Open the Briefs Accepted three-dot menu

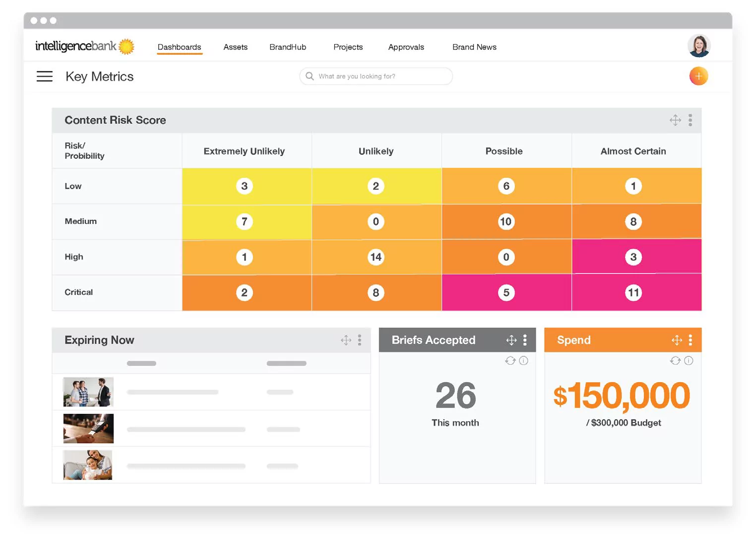(525, 340)
